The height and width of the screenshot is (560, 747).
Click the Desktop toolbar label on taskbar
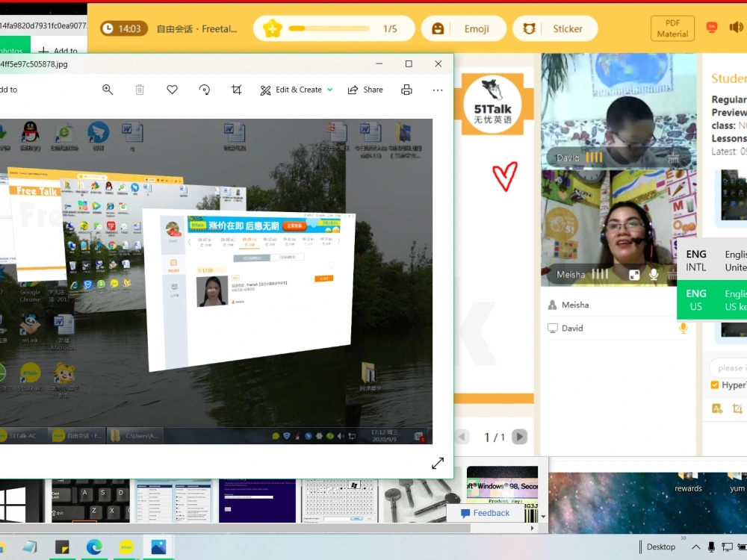coord(661,547)
